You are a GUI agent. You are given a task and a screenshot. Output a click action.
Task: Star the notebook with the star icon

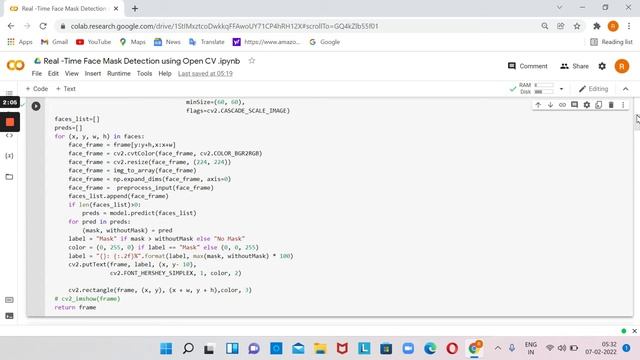(x=252, y=61)
